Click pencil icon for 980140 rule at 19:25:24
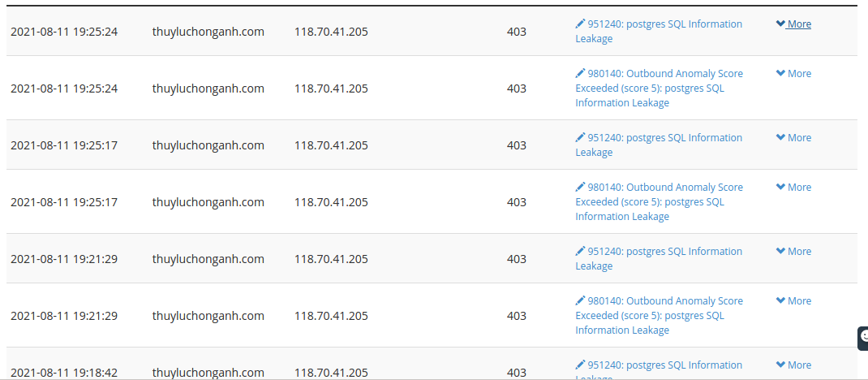868x380 pixels. (x=579, y=73)
